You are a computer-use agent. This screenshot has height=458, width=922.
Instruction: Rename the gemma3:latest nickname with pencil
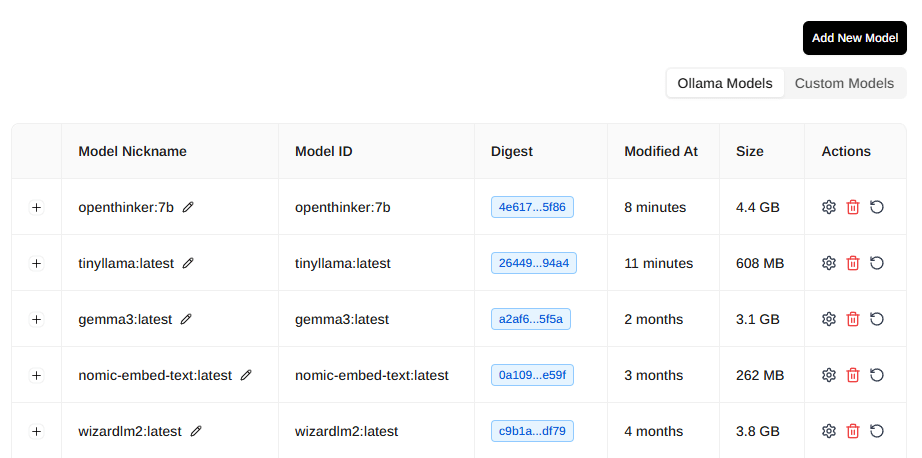coord(186,319)
